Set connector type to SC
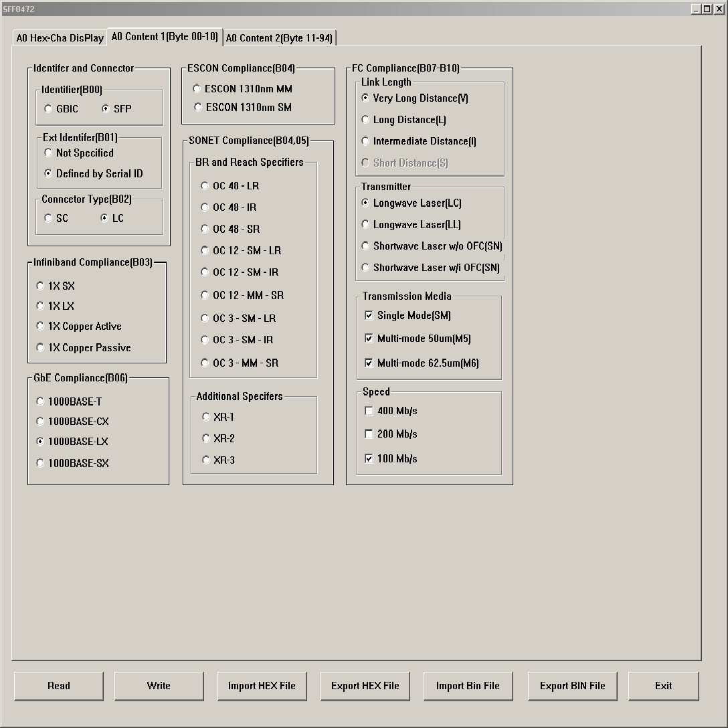 coord(48,218)
